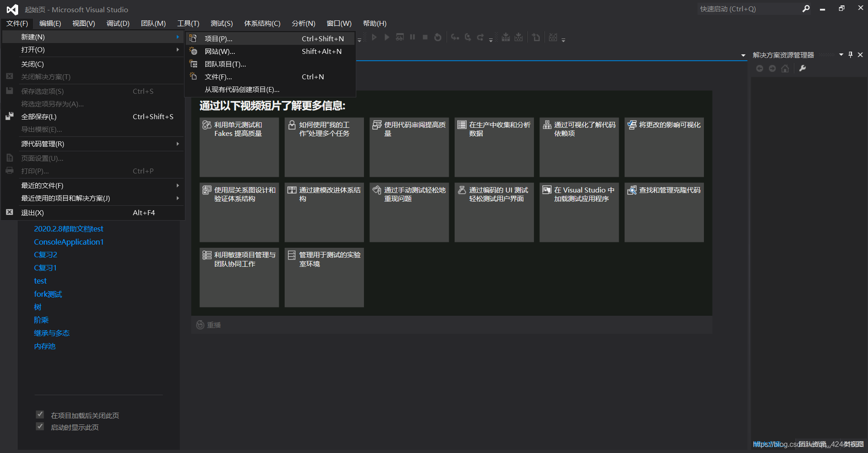868x453 pixels.
Task: Click the Restart circular arrow icon
Action: click(x=438, y=37)
